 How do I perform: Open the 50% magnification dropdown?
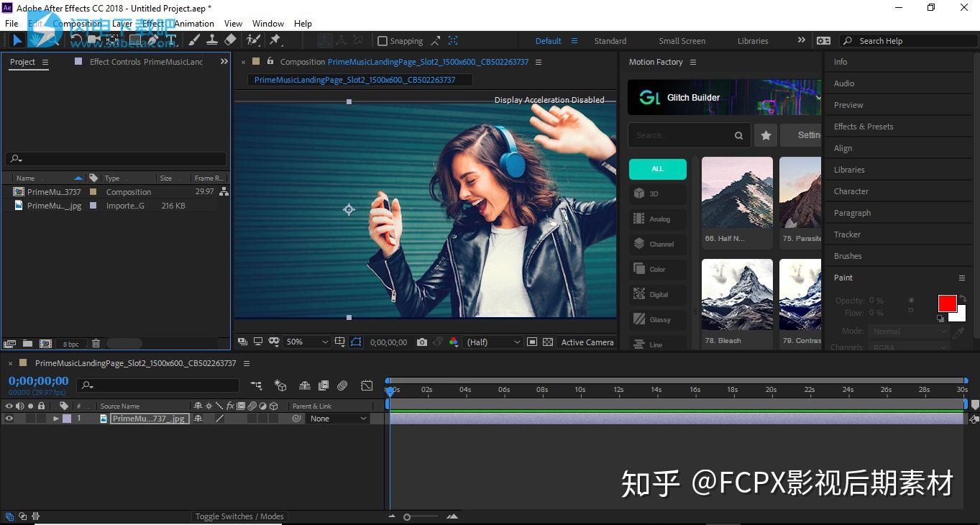[x=307, y=342]
